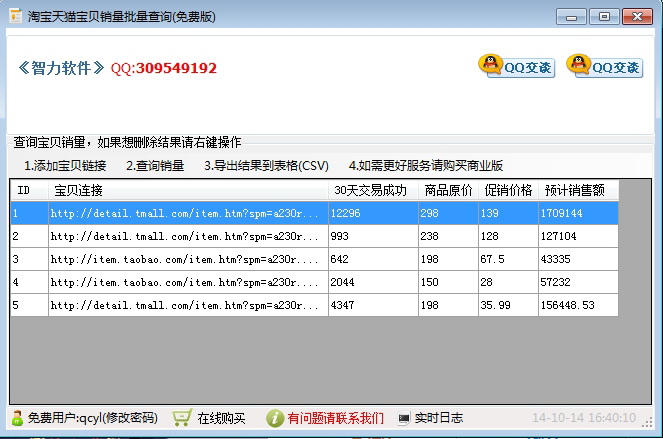
Task: Close the sales query window
Action: tap(637, 17)
